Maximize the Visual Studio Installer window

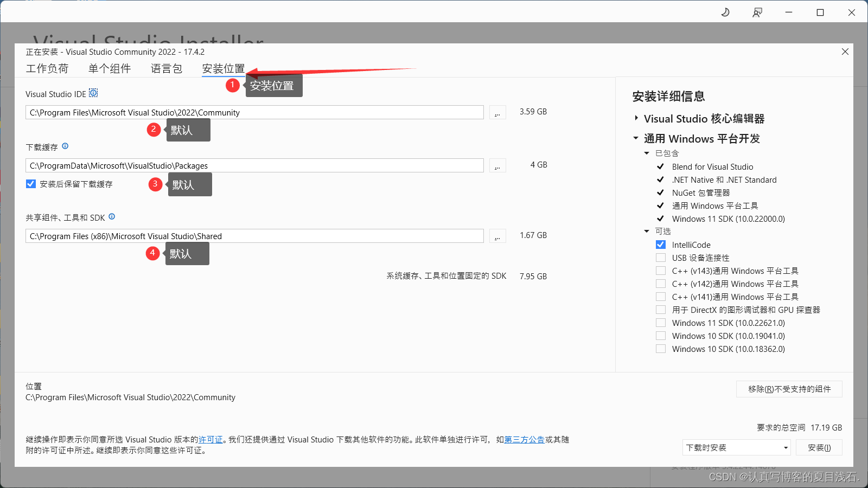(x=820, y=12)
